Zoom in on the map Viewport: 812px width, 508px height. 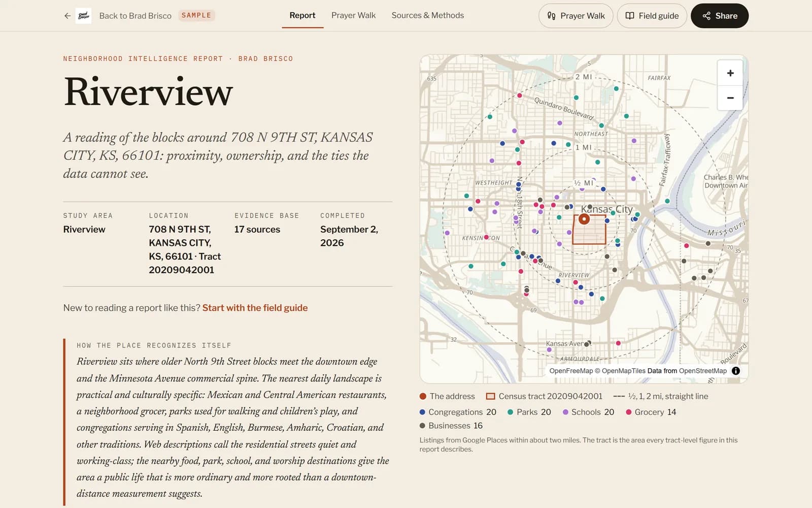point(730,73)
